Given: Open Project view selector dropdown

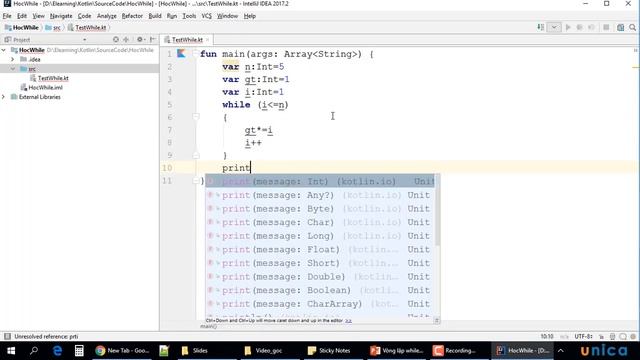Looking at the screenshot, I should click(84, 40).
